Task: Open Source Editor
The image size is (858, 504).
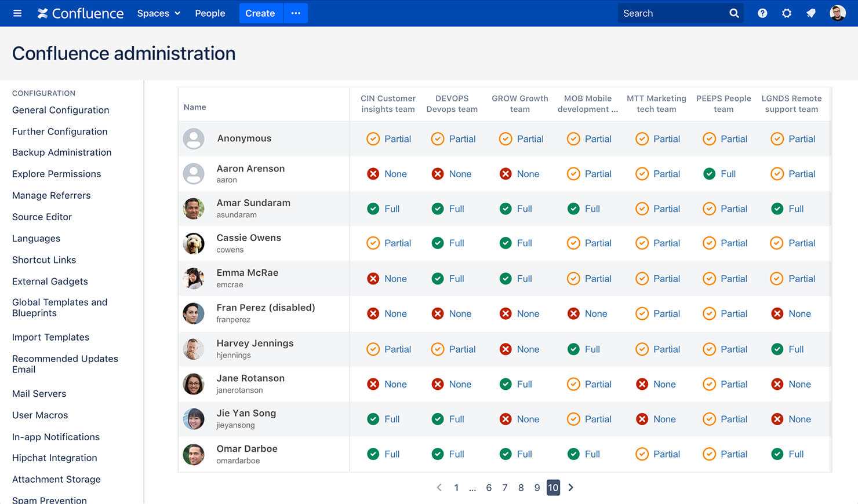Action: click(x=42, y=217)
